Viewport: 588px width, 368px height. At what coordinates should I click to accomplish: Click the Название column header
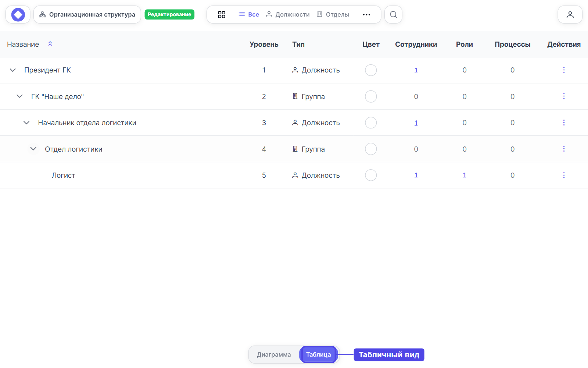coord(23,45)
